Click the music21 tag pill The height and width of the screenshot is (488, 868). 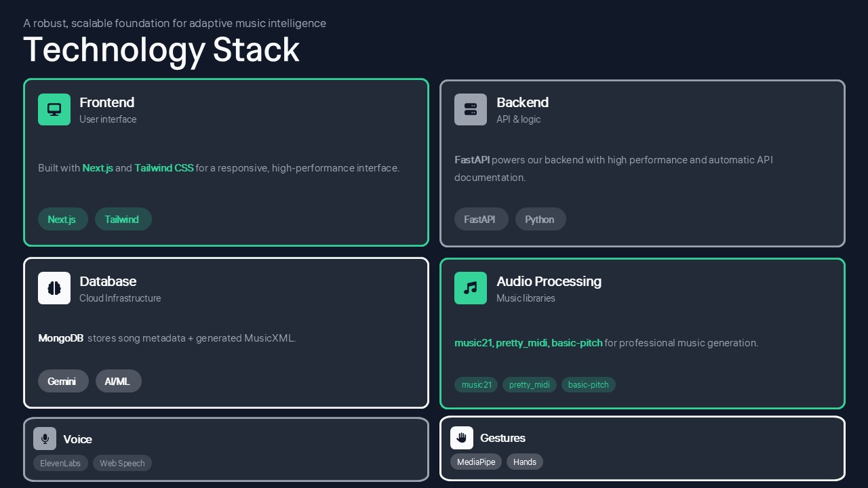476,384
